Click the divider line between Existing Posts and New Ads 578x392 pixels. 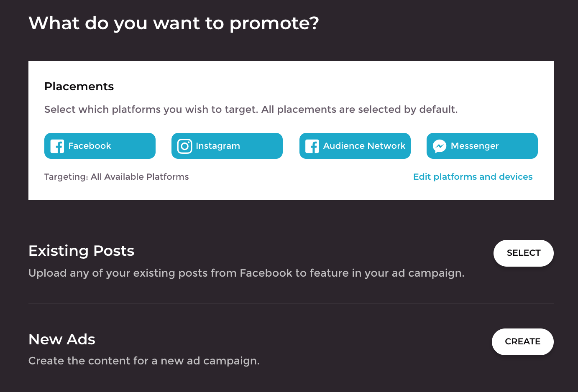coord(291,304)
